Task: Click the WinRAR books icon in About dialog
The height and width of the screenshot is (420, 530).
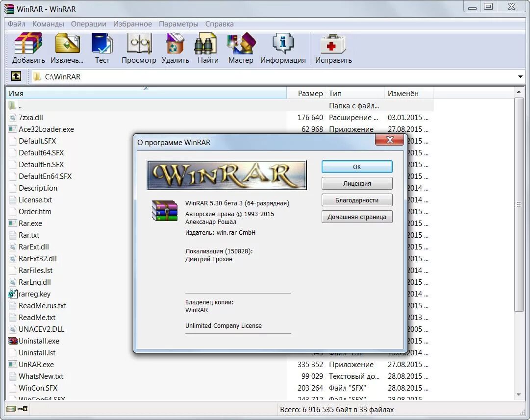Action: [165, 211]
